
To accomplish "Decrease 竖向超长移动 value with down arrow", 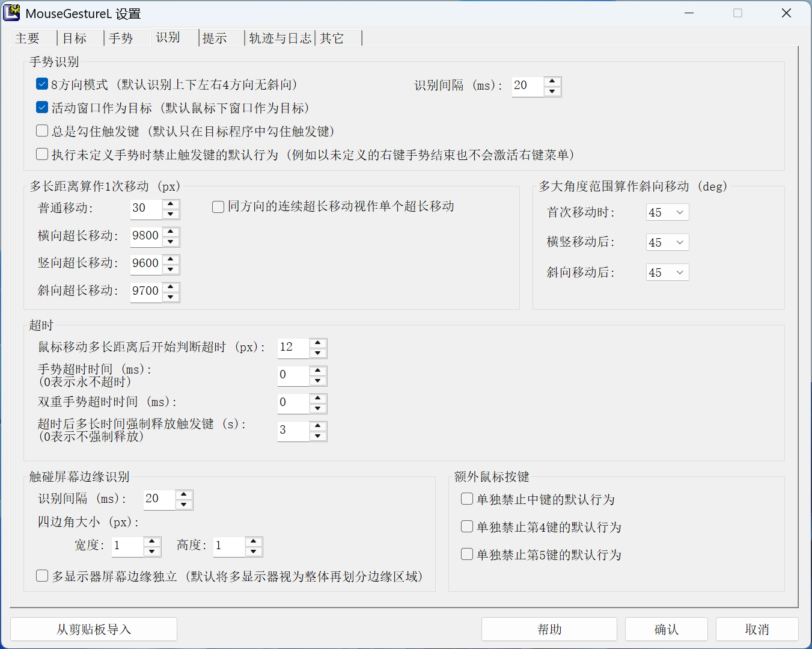I will 171,269.
